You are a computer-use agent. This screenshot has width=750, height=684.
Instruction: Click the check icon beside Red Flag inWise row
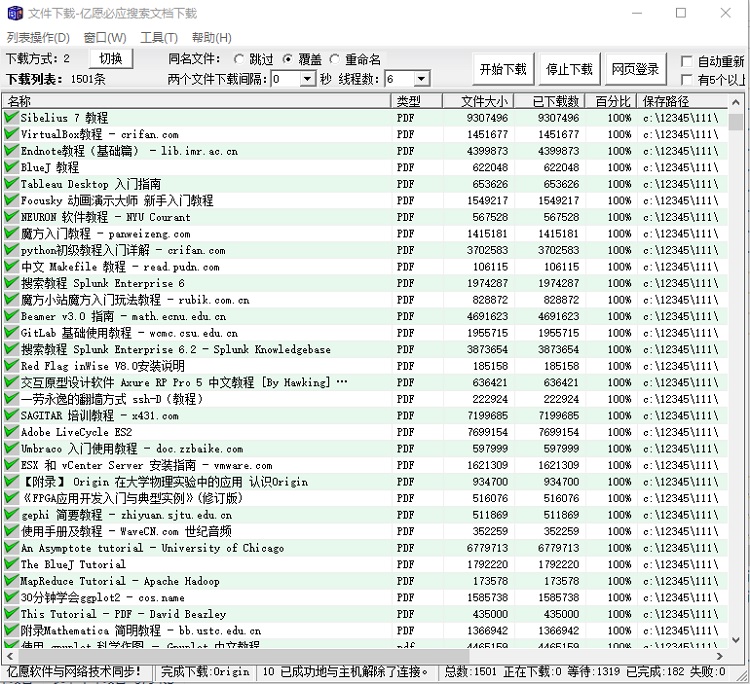[x=11, y=365]
